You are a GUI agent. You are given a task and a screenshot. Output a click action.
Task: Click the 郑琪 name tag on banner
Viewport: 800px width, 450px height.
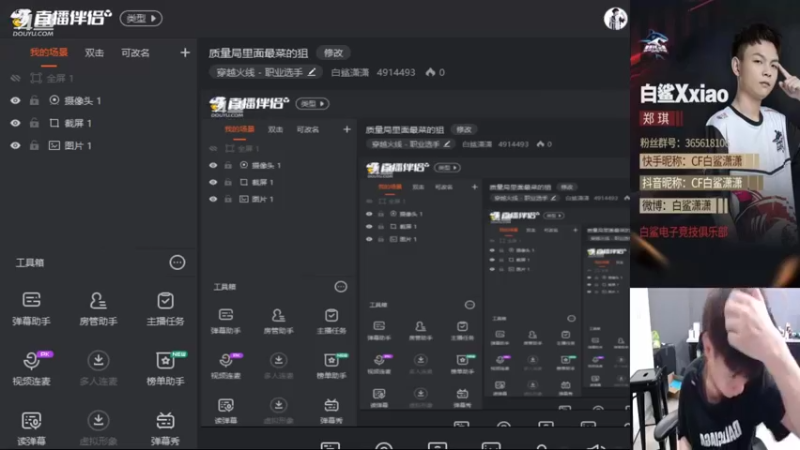(x=656, y=119)
